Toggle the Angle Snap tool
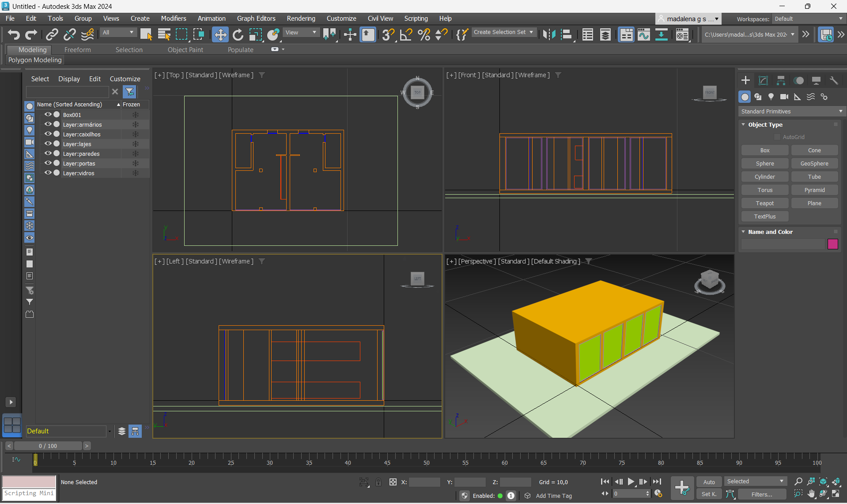The width and height of the screenshot is (847, 504). point(406,34)
